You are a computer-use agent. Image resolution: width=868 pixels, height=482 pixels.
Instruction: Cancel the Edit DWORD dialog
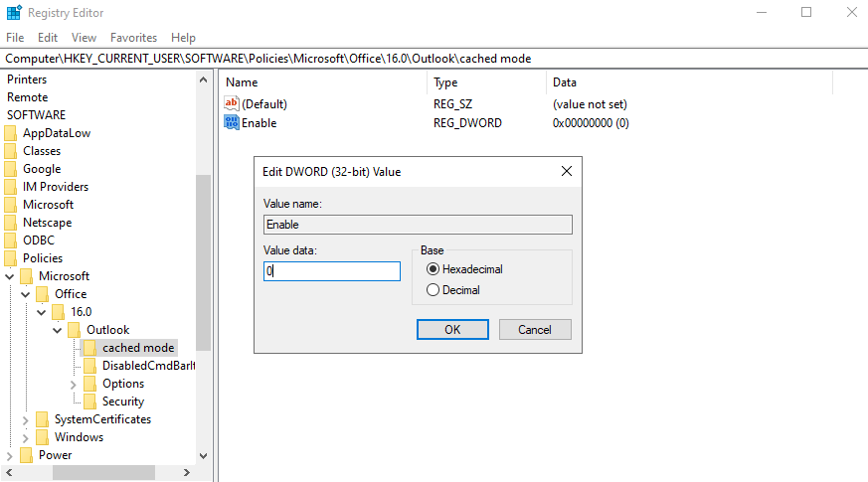point(535,329)
